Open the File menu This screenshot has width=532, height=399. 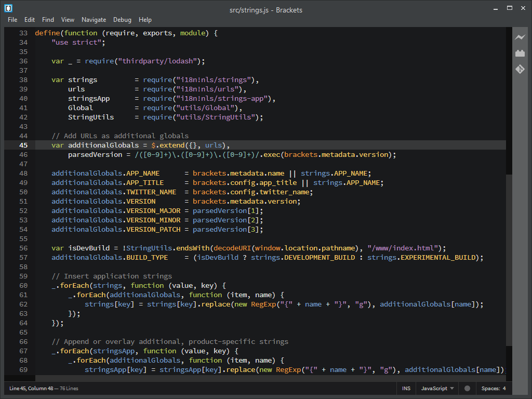[12, 20]
